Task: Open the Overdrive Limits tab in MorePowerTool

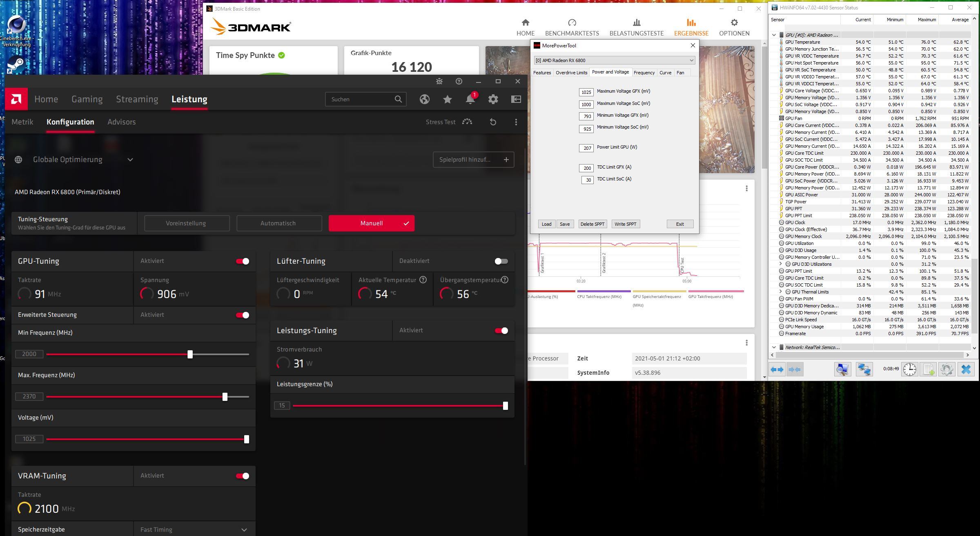Action: [571, 73]
